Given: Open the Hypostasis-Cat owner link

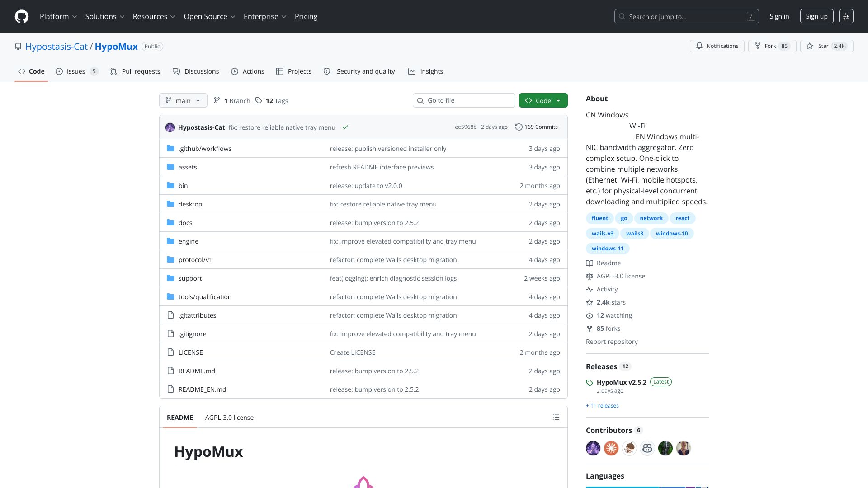Looking at the screenshot, I should click(x=57, y=47).
